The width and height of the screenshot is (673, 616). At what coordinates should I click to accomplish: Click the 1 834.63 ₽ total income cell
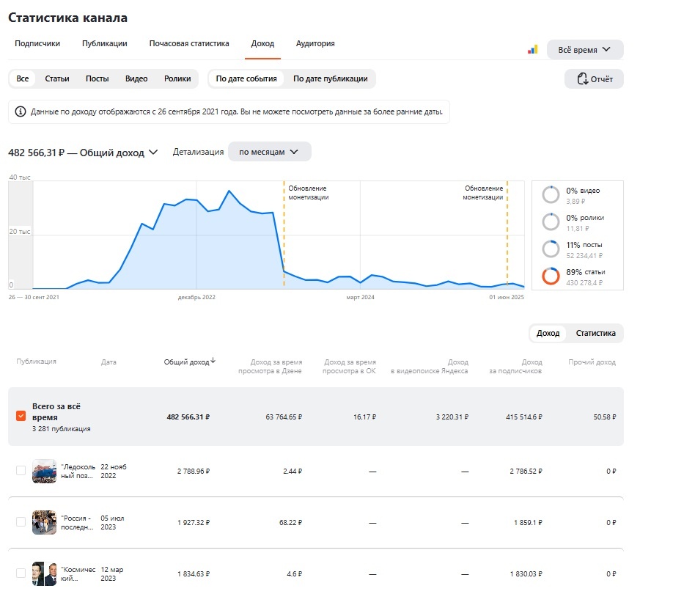coord(193,573)
